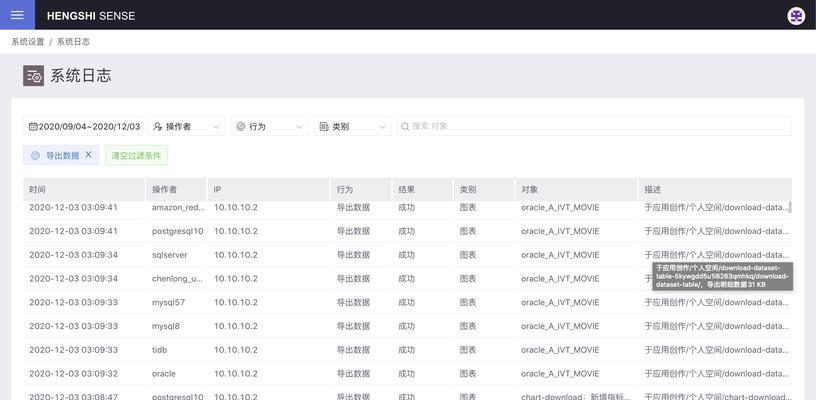The height and width of the screenshot is (400, 816).
Task: Click the search magnifier icon
Action: point(405,127)
